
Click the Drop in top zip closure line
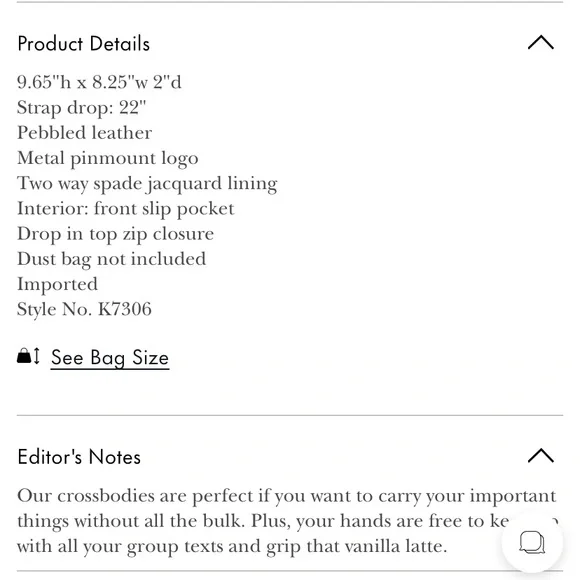(115, 234)
